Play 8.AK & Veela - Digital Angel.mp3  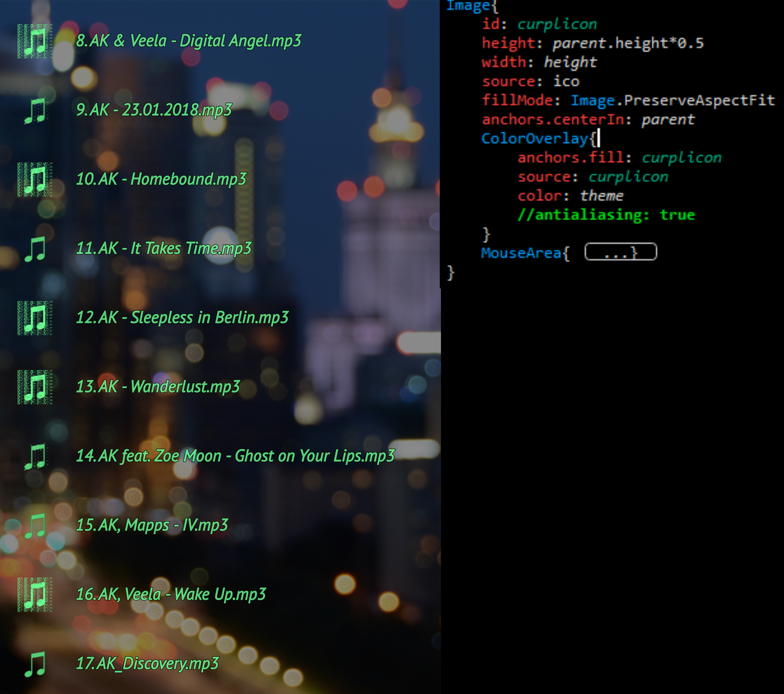point(189,41)
